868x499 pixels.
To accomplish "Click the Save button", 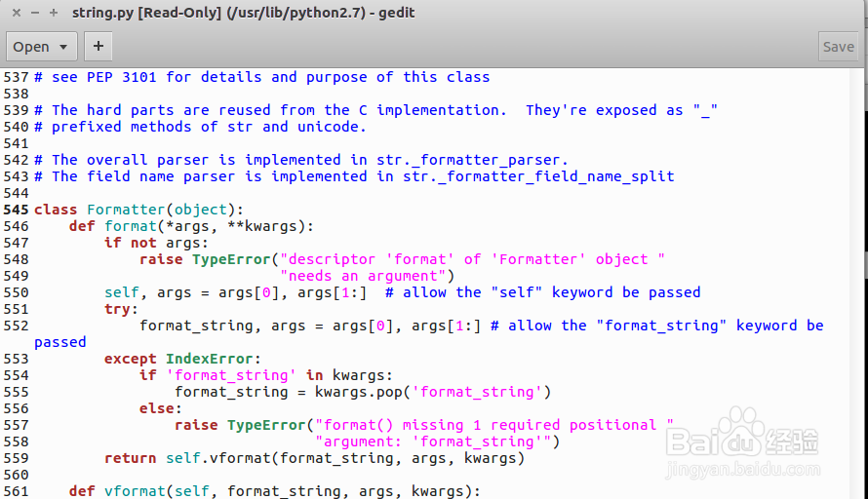I will coord(838,47).
